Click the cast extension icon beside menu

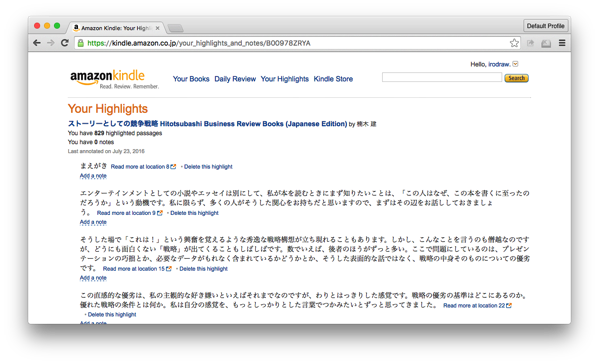(546, 43)
